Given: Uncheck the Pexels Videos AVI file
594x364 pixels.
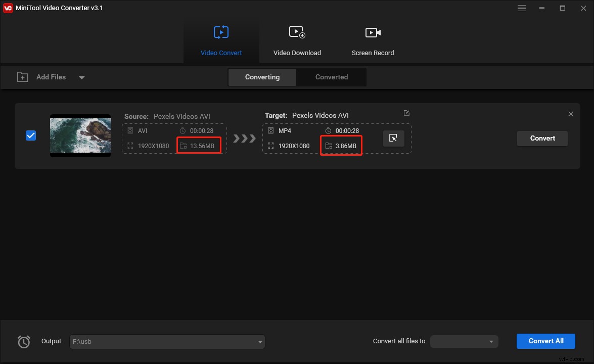Looking at the screenshot, I should tap(31, 135).
